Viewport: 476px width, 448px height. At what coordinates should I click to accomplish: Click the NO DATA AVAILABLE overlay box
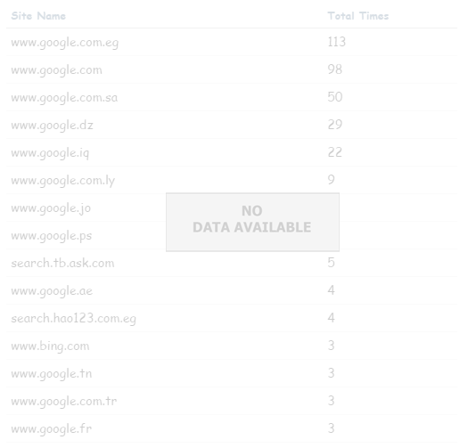(x=252, y=222)
